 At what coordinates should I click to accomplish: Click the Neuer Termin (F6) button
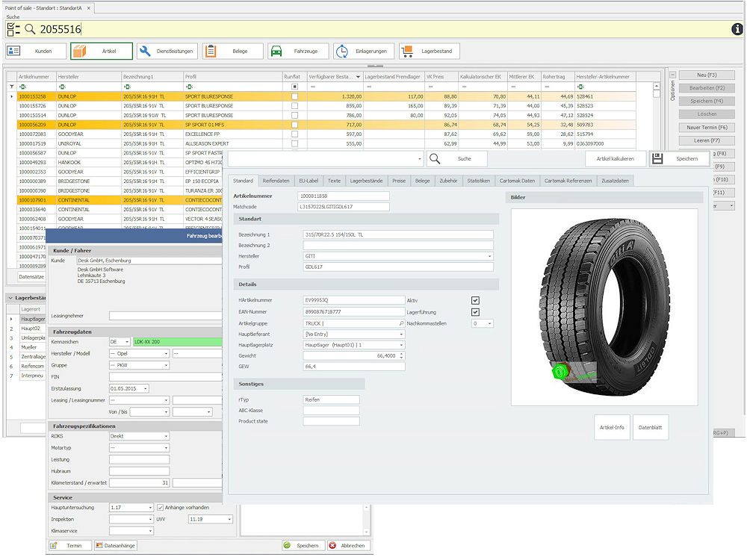click(x=707, y=127)
